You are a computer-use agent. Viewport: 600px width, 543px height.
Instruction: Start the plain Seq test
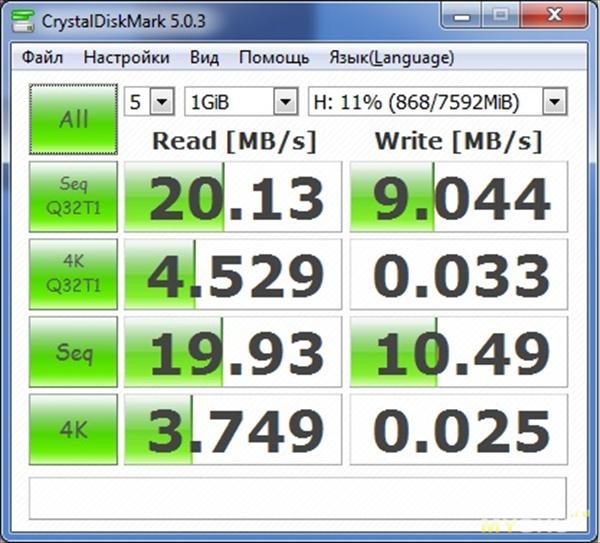(73, 352)
